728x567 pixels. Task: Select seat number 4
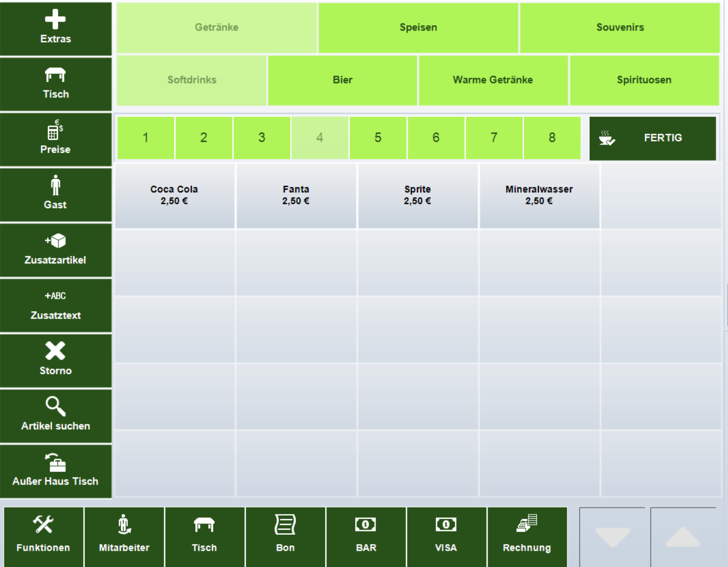click(320, 138)
